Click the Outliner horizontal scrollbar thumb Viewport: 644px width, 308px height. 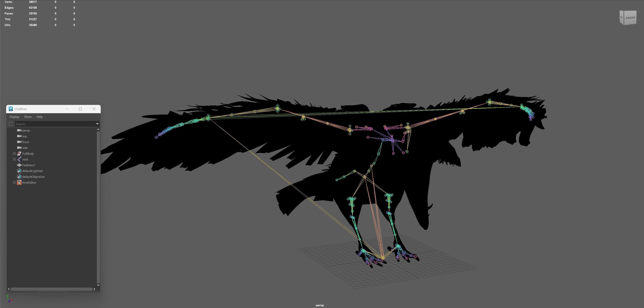pos(51,289)
